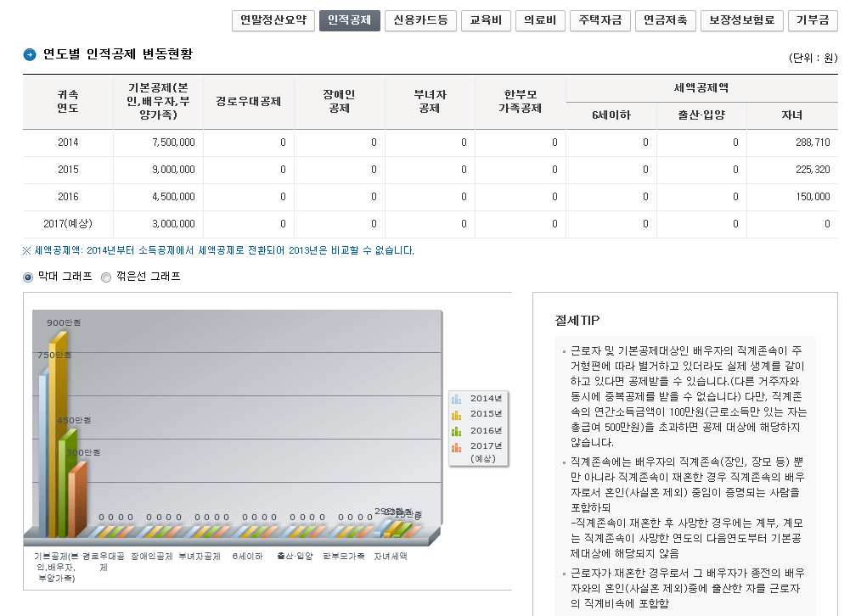Open the 연말정산요약 tab
850x616 pixels.
273,20
